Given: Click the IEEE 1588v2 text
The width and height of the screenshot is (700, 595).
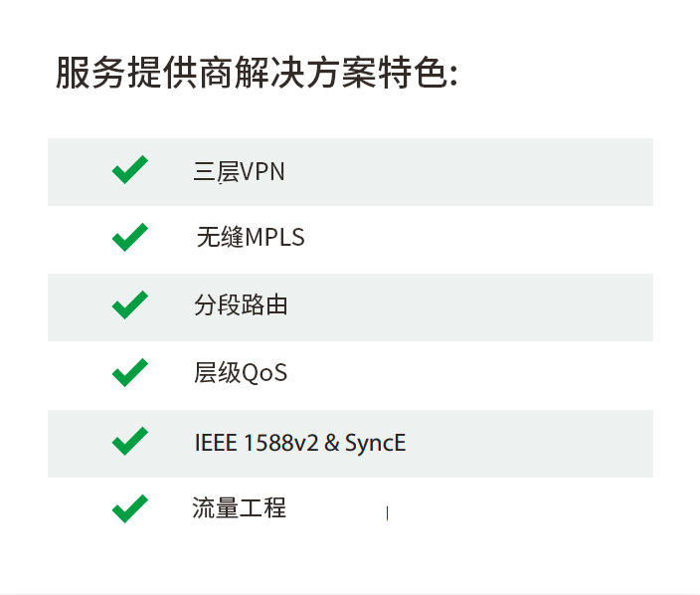Looking at the screenshot, I should click(257, 443).
